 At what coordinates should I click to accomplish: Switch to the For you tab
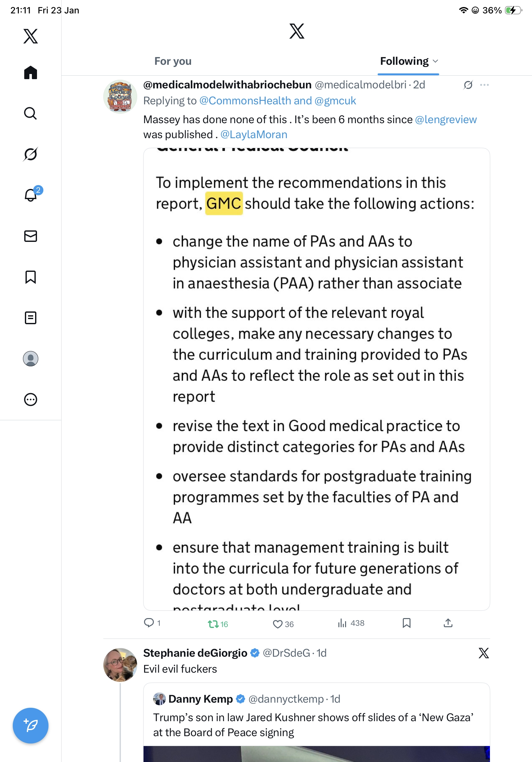click(x=173, y=61)
